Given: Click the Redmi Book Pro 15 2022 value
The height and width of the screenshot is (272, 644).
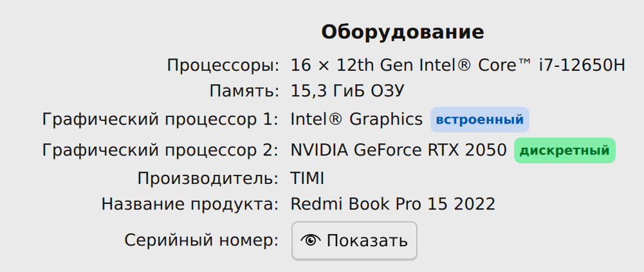Looking at the screenshot, I should [x=392, y=204].
